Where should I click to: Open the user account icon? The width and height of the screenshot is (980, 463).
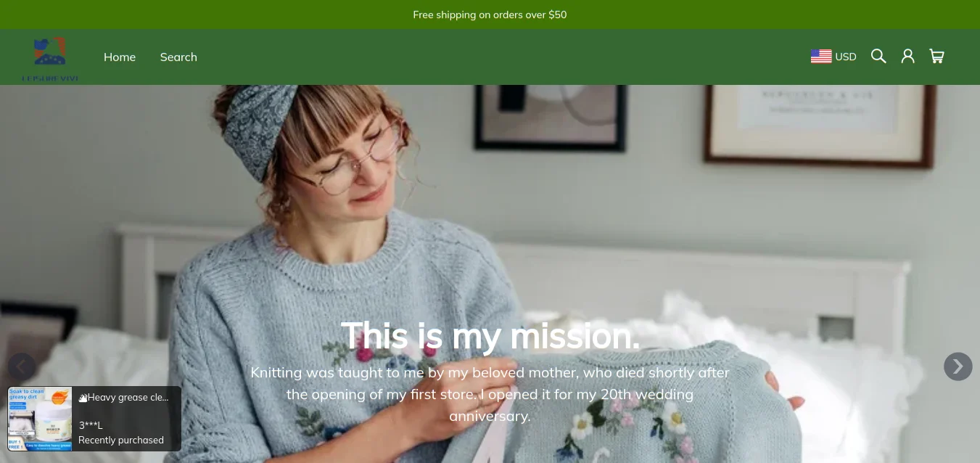(907, 57)
